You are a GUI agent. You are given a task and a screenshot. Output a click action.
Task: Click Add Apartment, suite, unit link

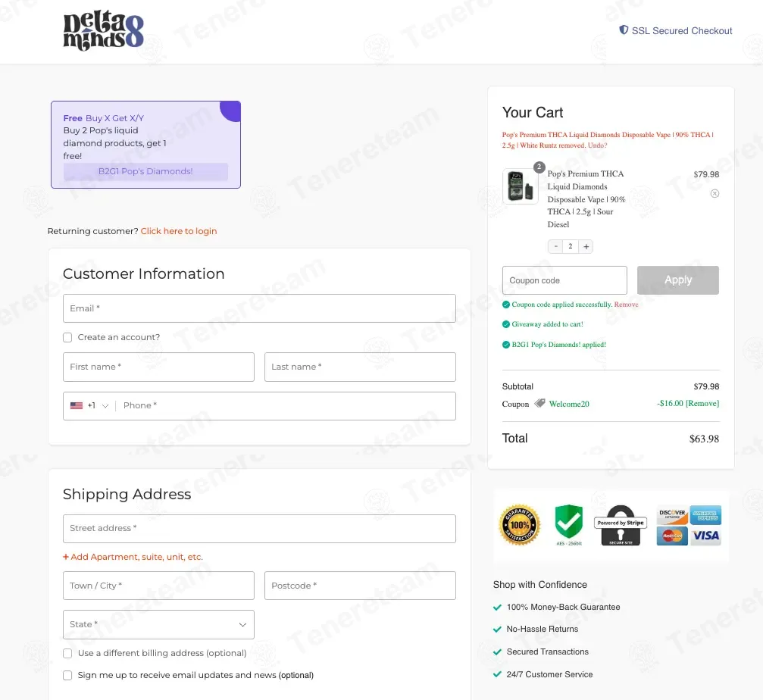tap(133, 557)
